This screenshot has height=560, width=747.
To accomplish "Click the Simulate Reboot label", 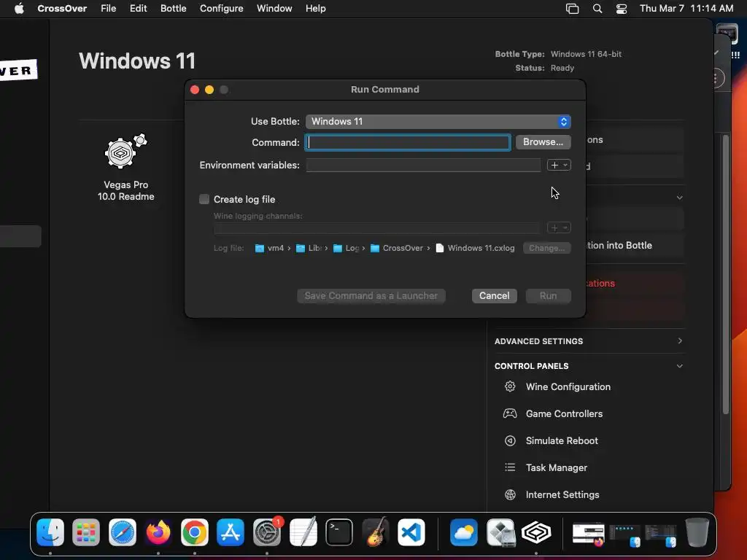I will point(562,440).
